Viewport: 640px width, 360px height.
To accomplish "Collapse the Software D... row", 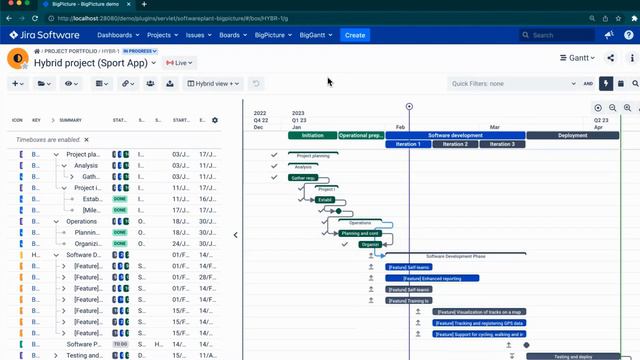I will [x=56, y=255].
